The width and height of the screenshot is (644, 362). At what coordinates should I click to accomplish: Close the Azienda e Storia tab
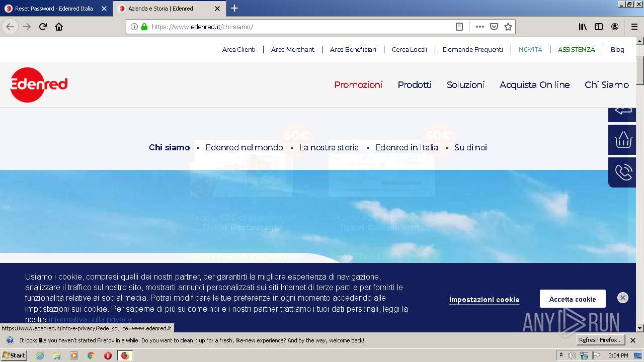tap(217, 9)
